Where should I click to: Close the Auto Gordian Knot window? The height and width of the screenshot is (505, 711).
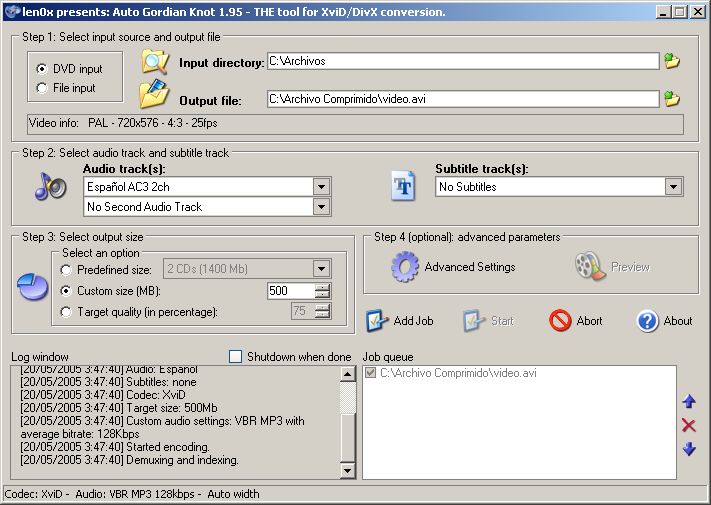(697, 12)
